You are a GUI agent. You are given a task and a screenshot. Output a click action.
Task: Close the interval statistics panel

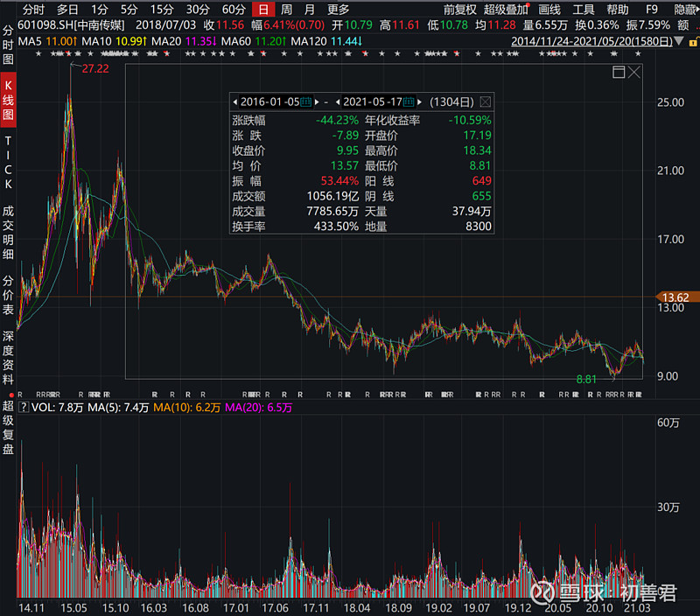(x=486, y=101)
